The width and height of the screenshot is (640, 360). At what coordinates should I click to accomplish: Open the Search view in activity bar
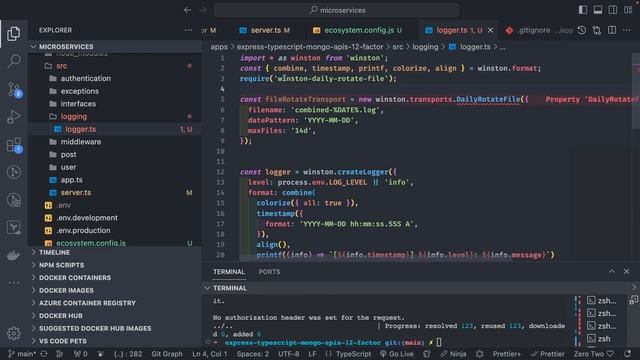tap(13, 61)
